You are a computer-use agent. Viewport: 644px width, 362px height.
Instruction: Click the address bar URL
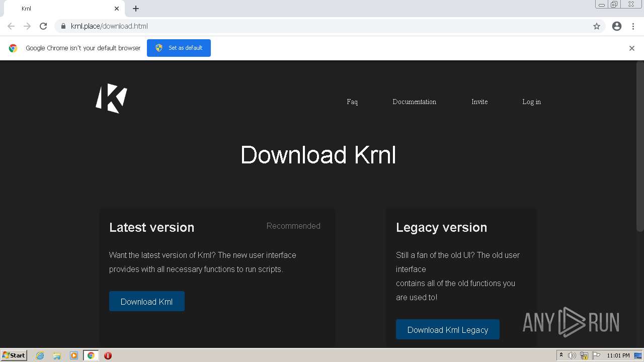click(109, 26)
